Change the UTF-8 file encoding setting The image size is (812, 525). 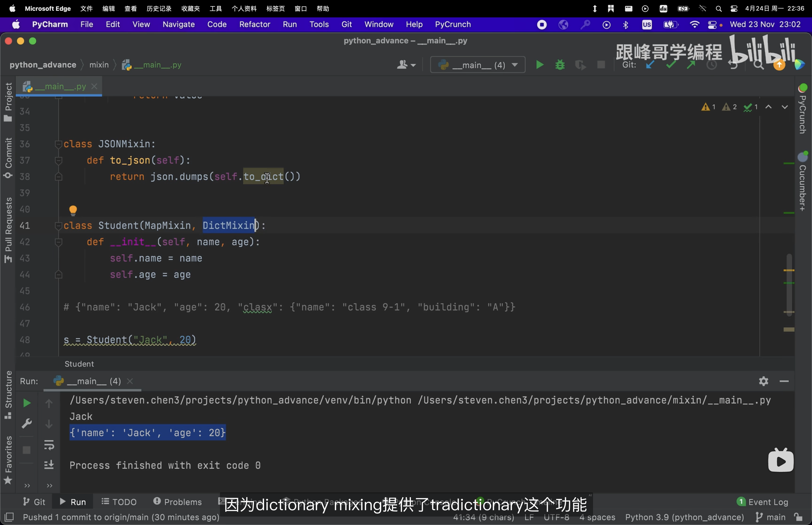pos(556,517)
